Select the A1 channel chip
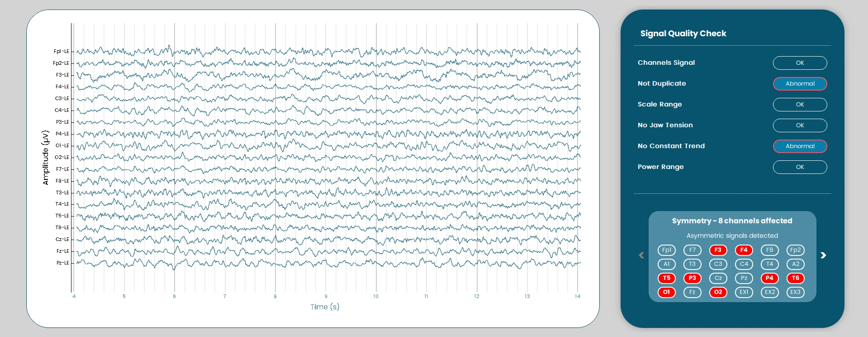The image size is (868, 337). 666,264
